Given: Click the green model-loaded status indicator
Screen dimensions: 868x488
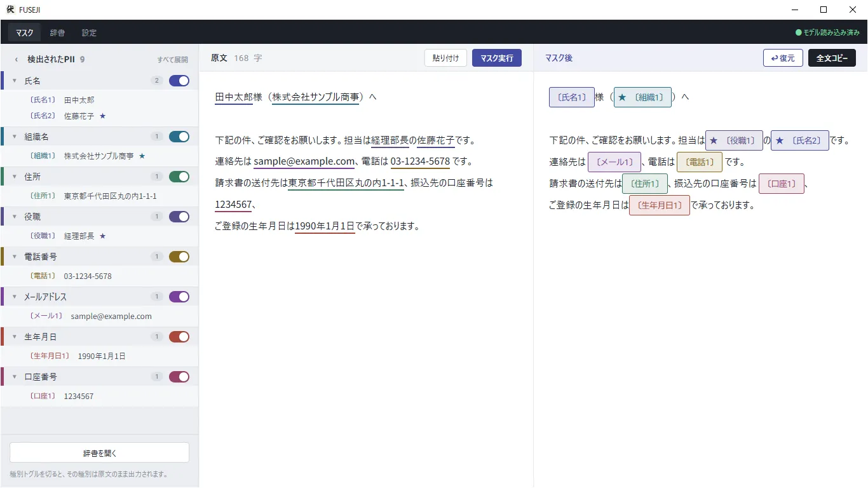Looking at the screenshot, I should click(x=827, y=32).
